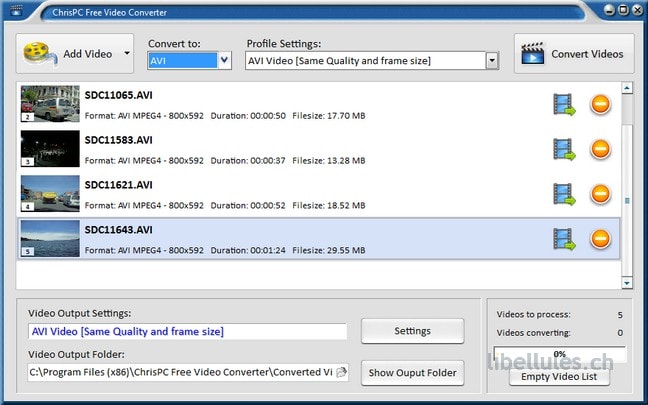This screenshot has width=648, height=405.
Task: Convert the SDC11643.AVI video individually
Action: tap(564, 239)
